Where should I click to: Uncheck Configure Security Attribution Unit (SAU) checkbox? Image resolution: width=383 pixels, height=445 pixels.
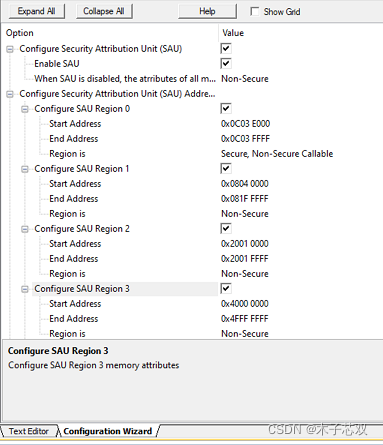pyautogui.click(x=226, y=49)
